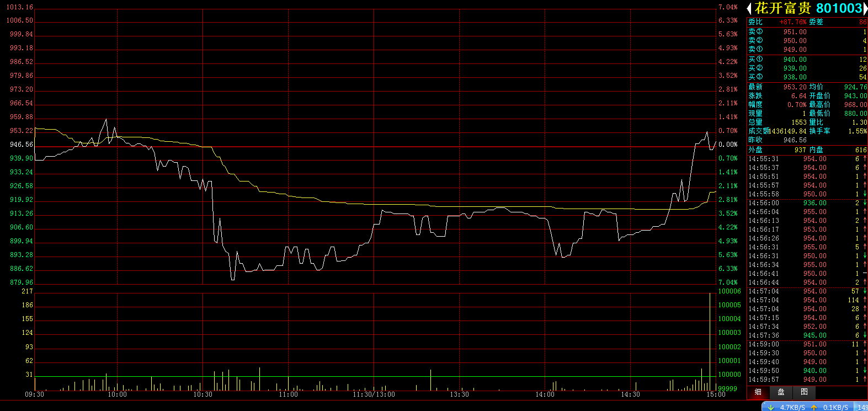Click the 委比 +87.76% value
The height and width of the screenshot is (411, 868).
(x=793, y=22)
